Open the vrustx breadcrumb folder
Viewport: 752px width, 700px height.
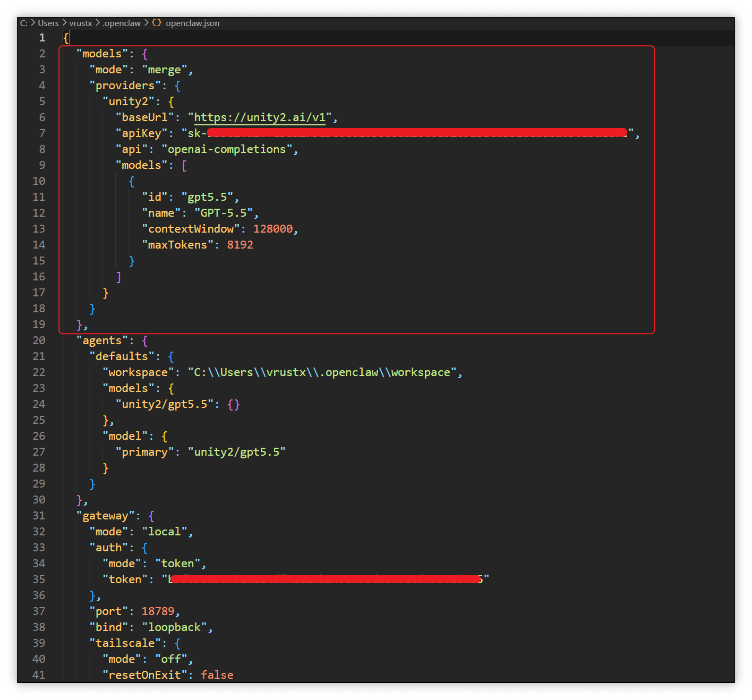click(x=81, y=23)
